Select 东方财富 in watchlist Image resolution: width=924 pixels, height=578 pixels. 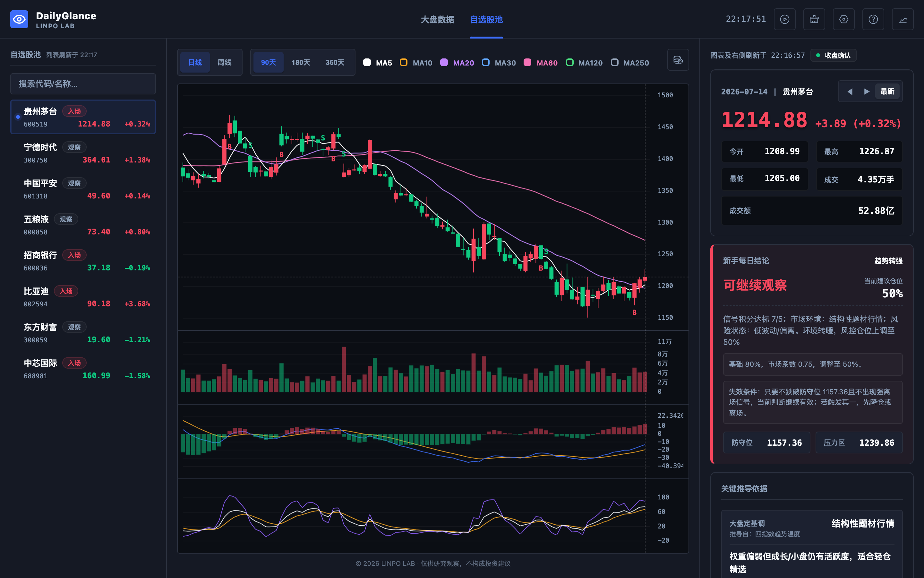[83, 333]
